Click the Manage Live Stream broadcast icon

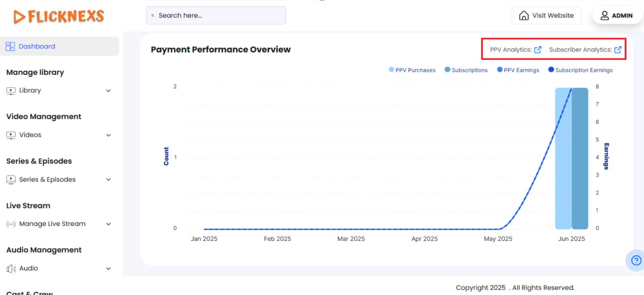[x=11, y=224]
